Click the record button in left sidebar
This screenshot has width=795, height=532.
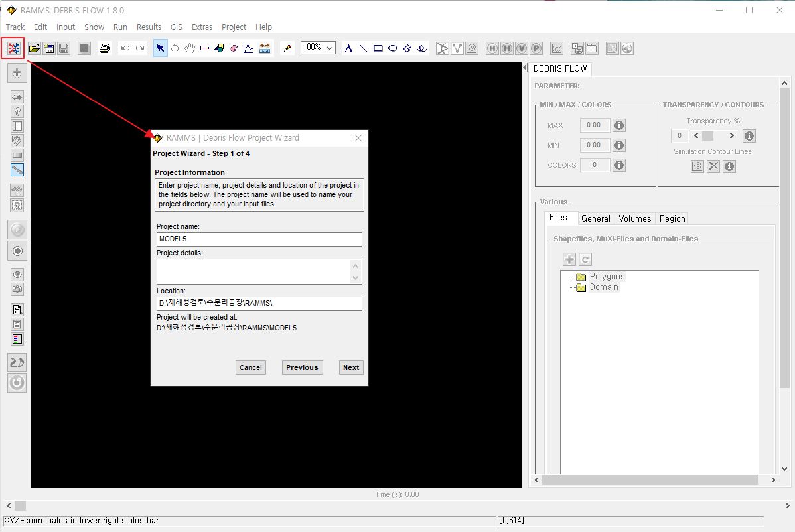(17, 251)
